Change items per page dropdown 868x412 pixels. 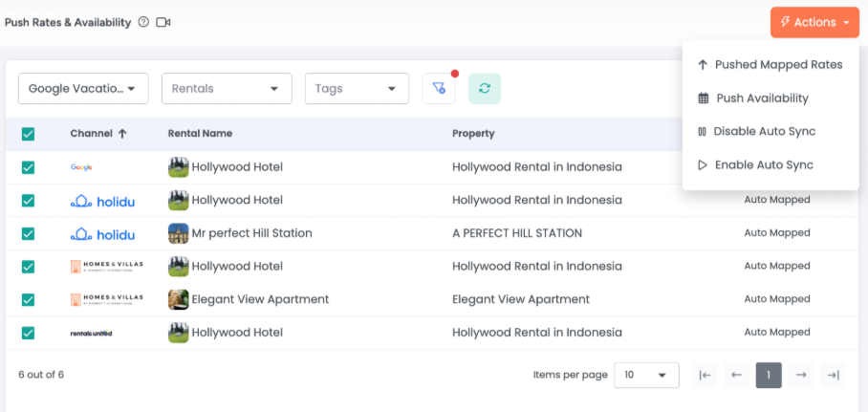pyautogui.click(x=646, y=375)
